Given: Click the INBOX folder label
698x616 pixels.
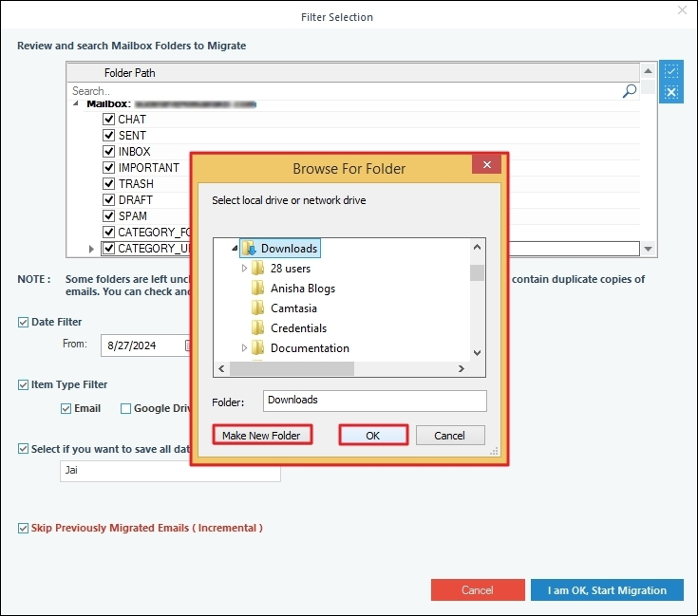Looking at the screenshot, I should 134,151.
